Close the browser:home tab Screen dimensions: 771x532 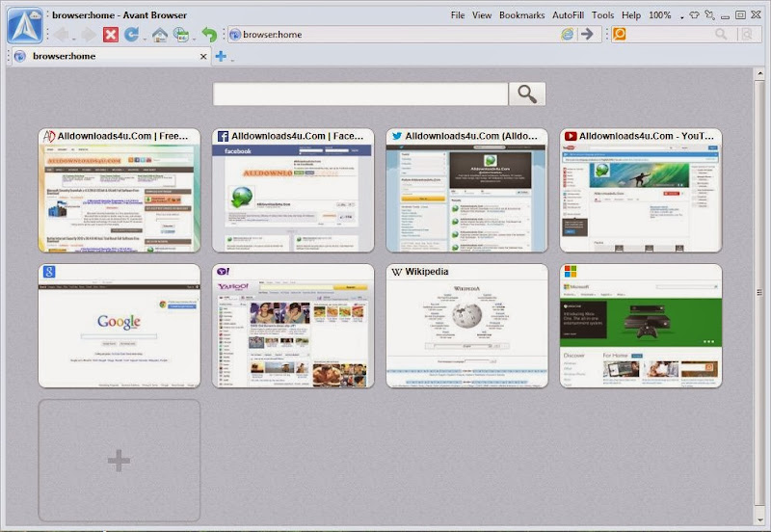(203, 57)
